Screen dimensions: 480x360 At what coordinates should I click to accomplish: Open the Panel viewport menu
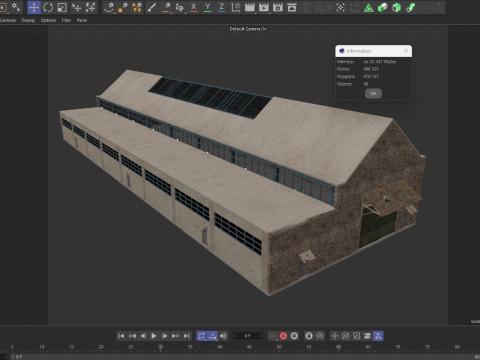tap(82, 20)
